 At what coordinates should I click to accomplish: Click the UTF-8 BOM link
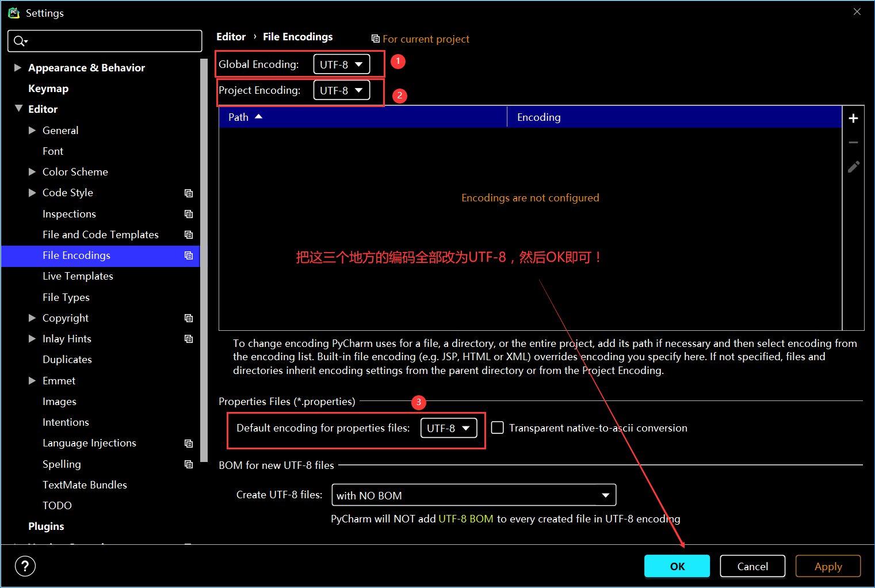(x=466, y=519)
